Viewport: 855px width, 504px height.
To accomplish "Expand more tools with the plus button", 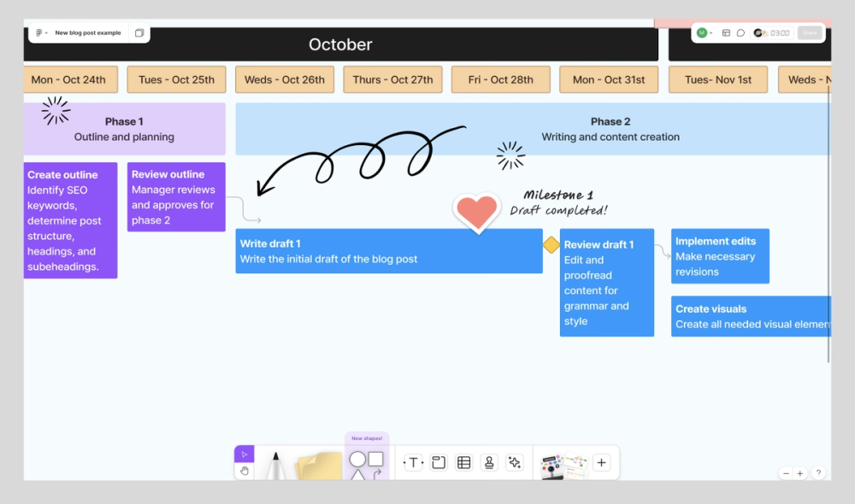I will click(602, 462).
